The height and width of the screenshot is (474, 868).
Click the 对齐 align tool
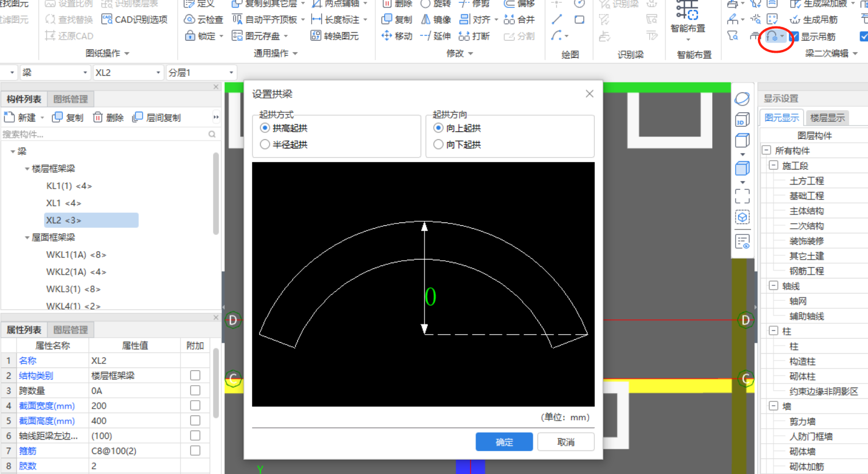475,19
